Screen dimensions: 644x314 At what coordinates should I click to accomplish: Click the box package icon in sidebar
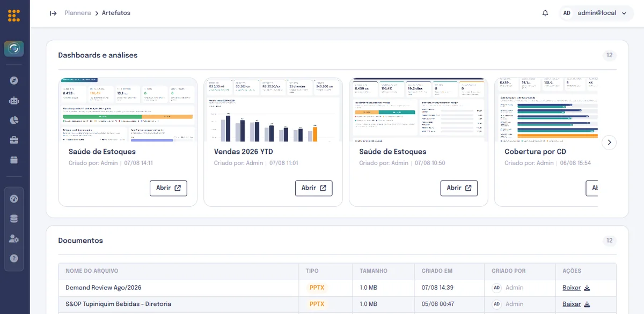(14, 160)
